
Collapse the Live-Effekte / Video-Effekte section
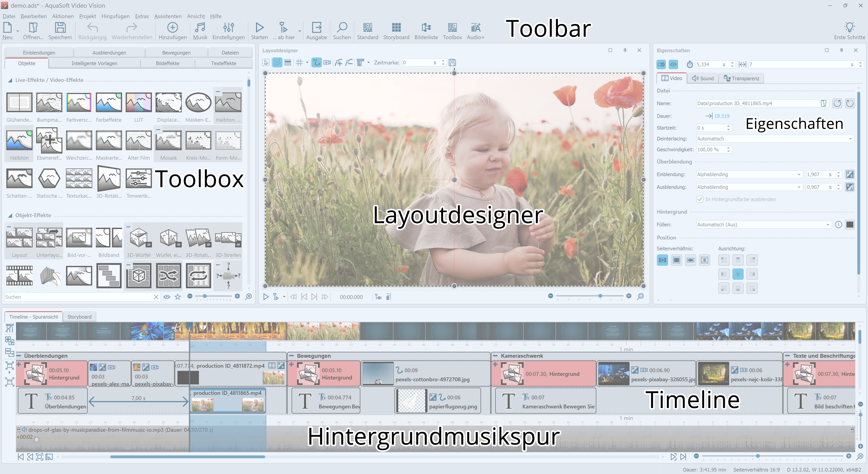coord(10,80)
